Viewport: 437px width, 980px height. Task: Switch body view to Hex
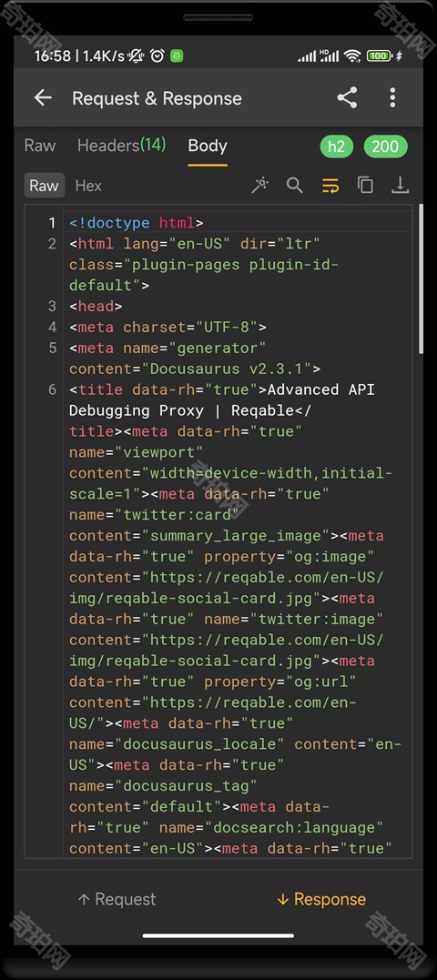(88, 186)
